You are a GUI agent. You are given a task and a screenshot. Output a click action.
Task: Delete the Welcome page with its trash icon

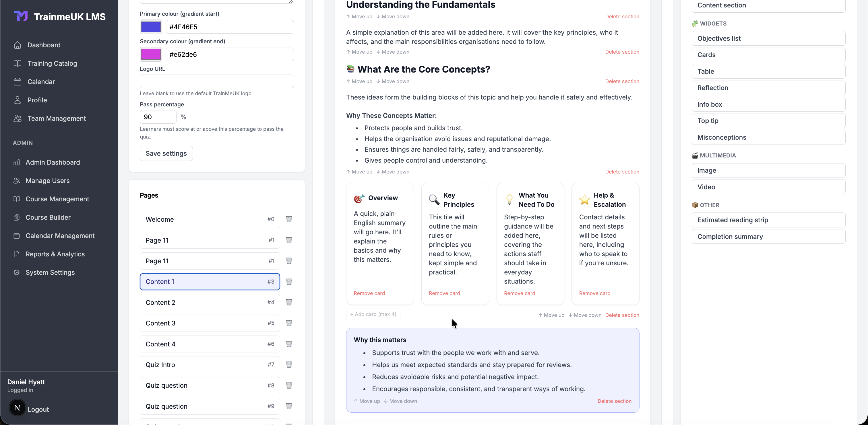[289, 219]
